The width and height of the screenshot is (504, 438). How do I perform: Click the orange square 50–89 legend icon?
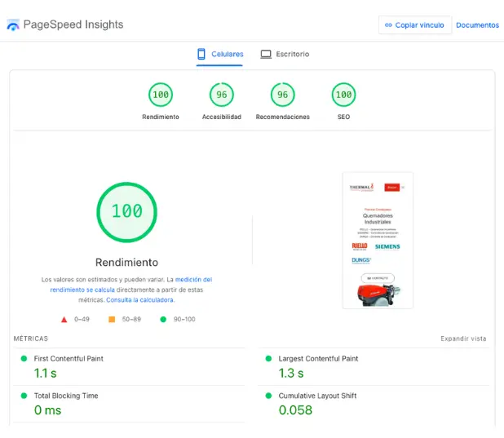112,320
